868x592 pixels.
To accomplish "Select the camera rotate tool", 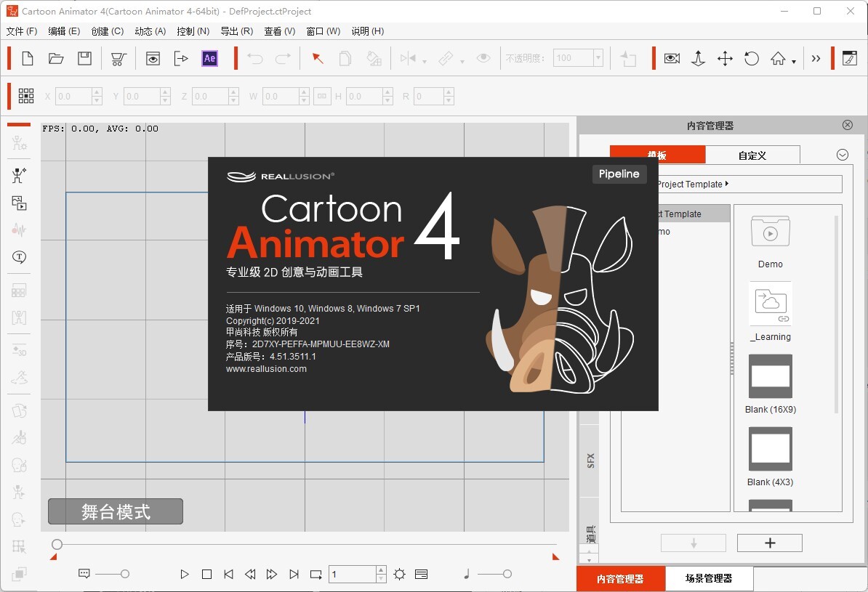I will 751,58.
